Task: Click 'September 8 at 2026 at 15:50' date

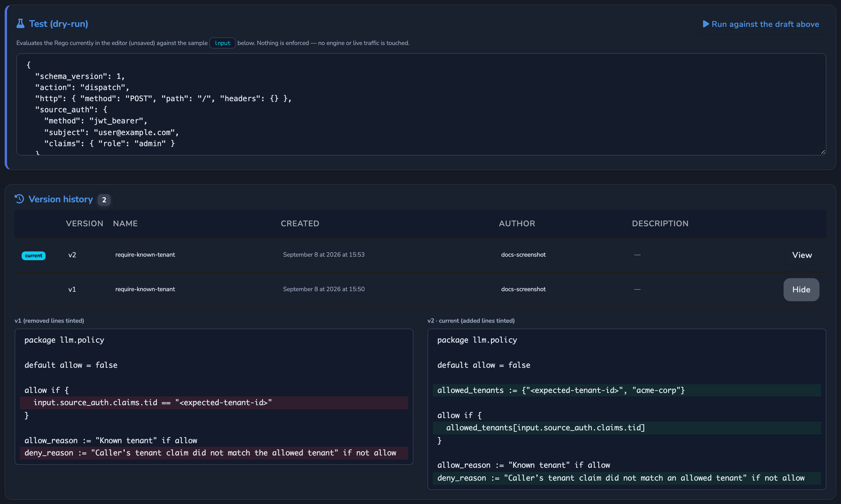Action: (324, 289)
